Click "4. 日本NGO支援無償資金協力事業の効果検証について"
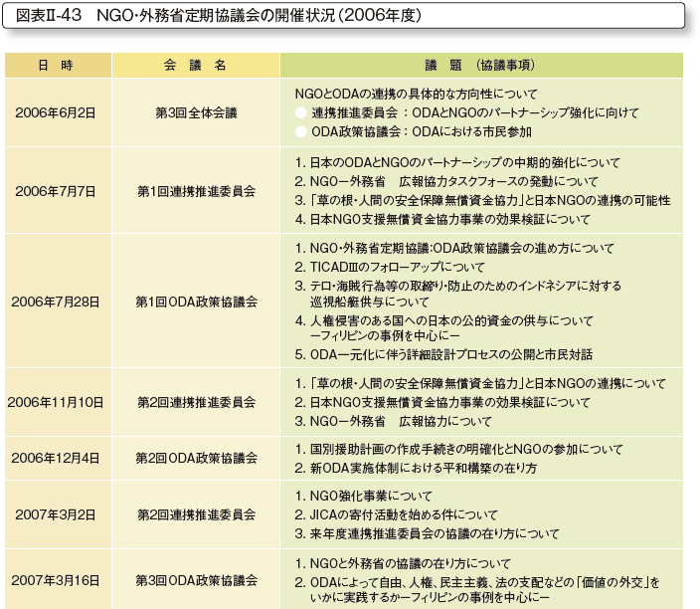 tap(442, 219)
